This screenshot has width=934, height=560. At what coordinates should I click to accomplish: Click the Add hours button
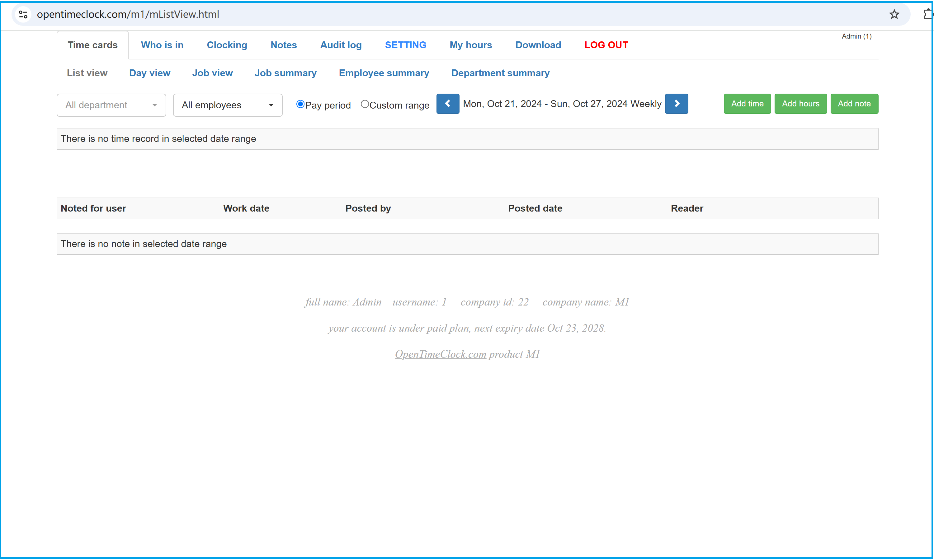pyautogui.click(x=800, y=104)
